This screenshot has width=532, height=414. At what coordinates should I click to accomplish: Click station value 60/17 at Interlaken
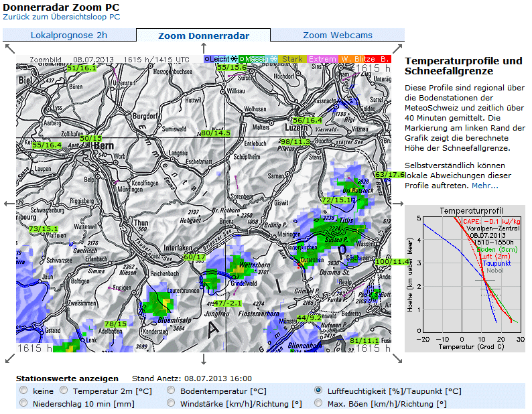pos(194,257)
